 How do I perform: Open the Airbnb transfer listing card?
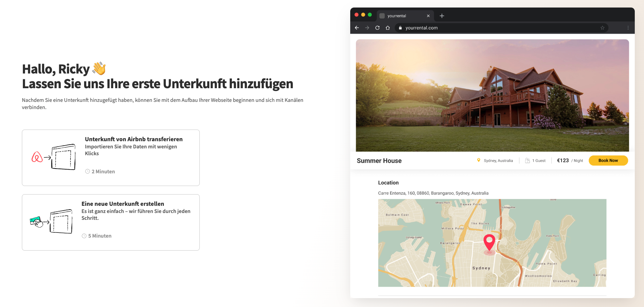tap(111, 158)
